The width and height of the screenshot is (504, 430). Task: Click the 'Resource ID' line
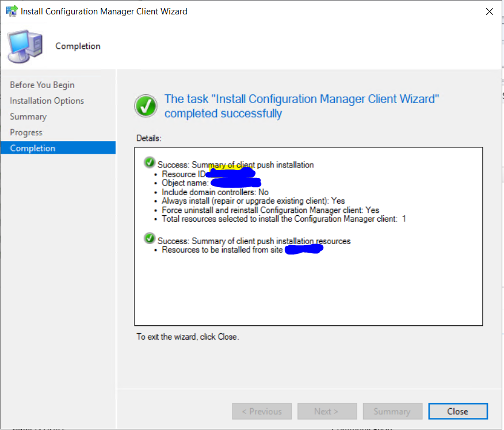point(184,174)
